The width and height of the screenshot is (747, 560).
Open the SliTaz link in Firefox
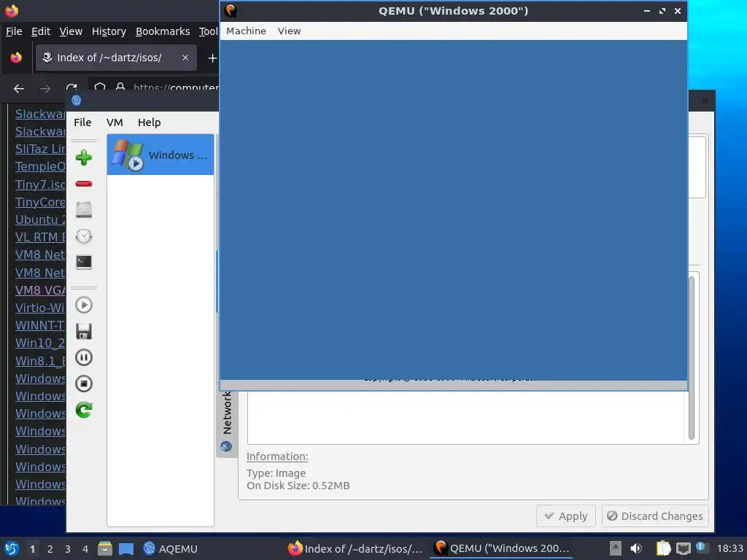point(40,149)
